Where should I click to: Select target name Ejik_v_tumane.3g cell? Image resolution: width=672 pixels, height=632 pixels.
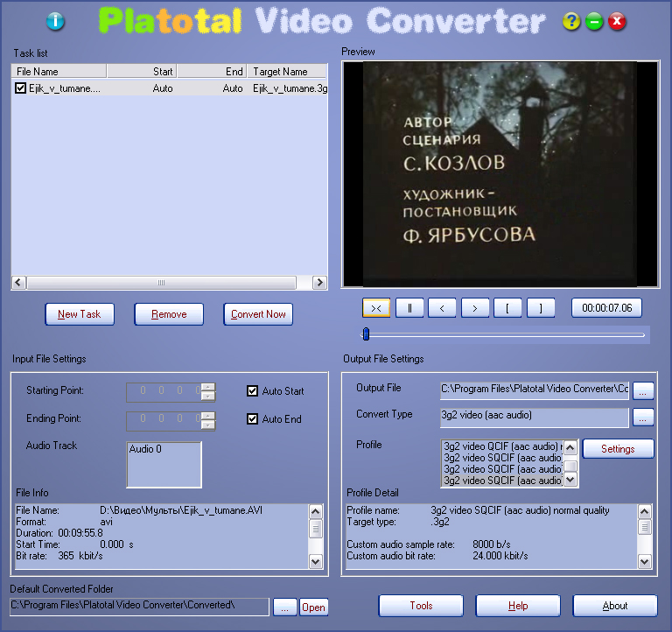pos(290,88)
